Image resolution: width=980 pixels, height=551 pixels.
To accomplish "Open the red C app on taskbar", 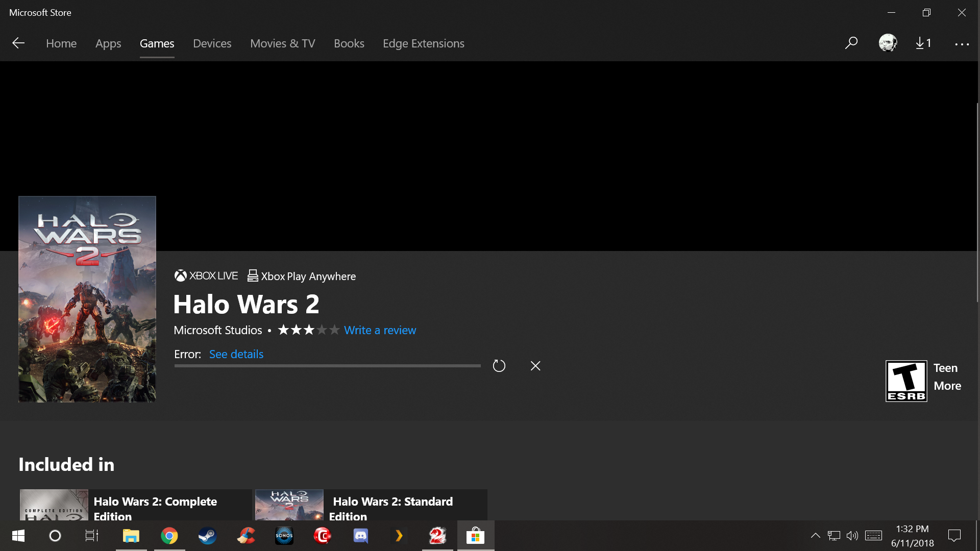I will tap(323, 536).
